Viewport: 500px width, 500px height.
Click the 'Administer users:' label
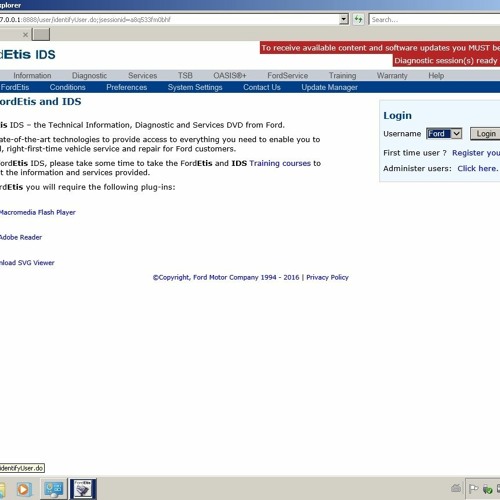(417, 168)
